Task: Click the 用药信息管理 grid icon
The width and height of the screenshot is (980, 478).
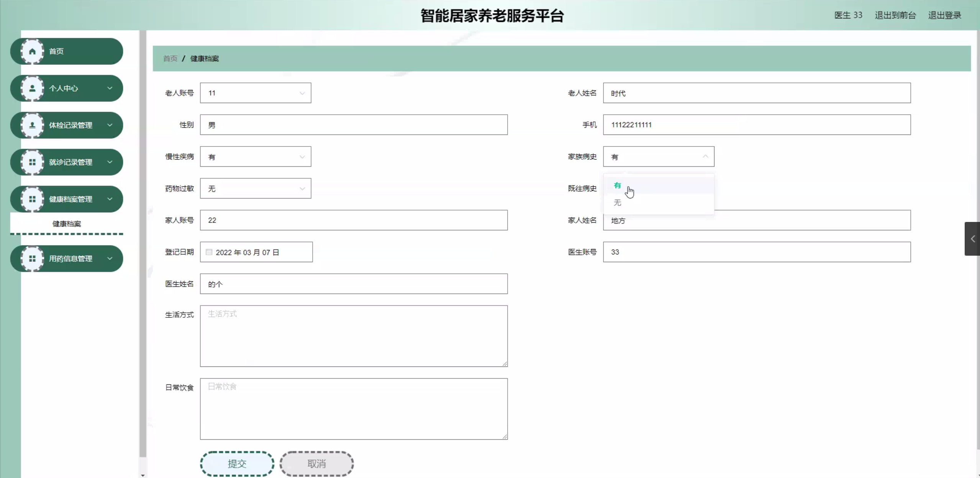Action: (x=32, y=259)
